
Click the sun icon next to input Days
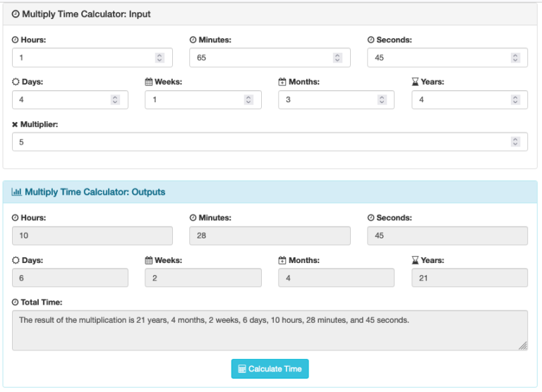click(16, 82)
